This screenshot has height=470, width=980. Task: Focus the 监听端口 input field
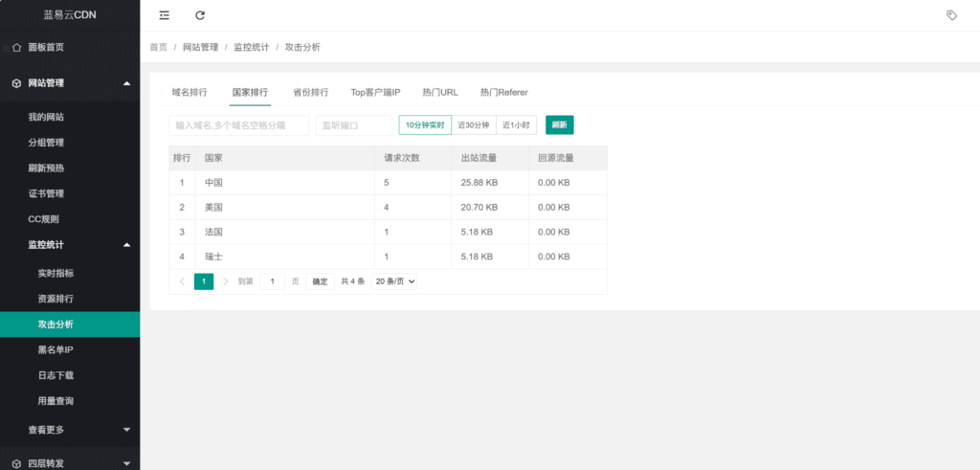click(x=354, y=125)
